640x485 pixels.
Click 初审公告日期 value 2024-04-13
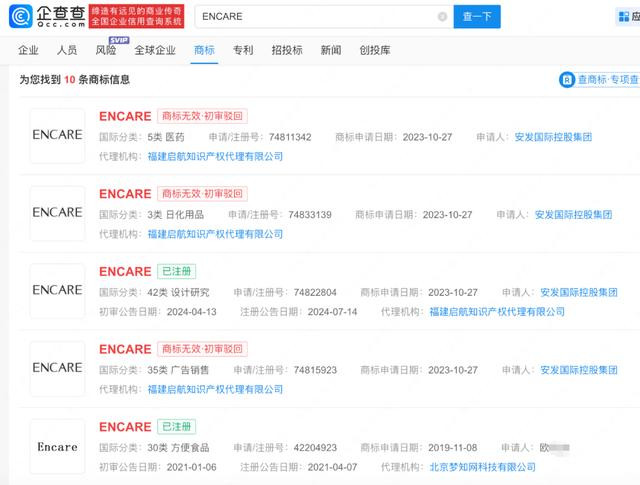click(x=191, y=312)
